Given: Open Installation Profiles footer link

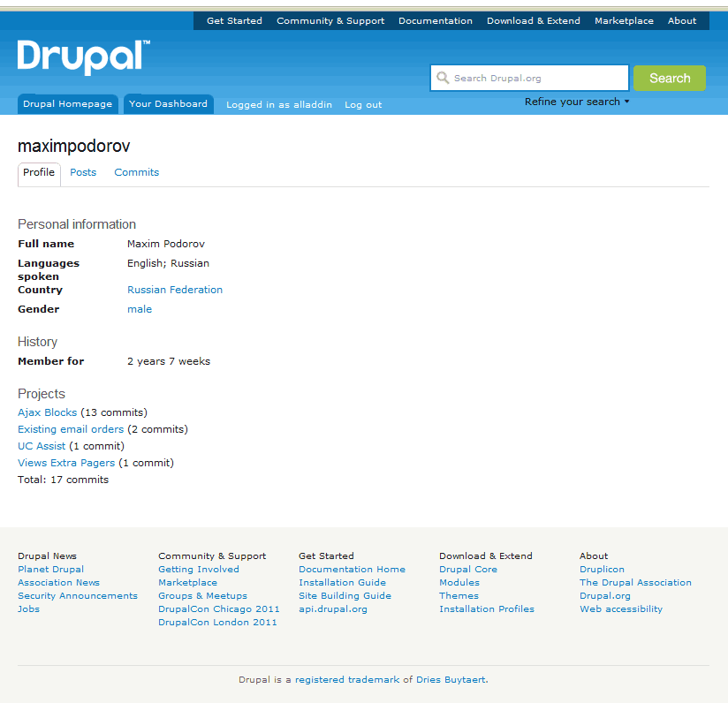Looking at the screenshot, I should tap(487, 609).
